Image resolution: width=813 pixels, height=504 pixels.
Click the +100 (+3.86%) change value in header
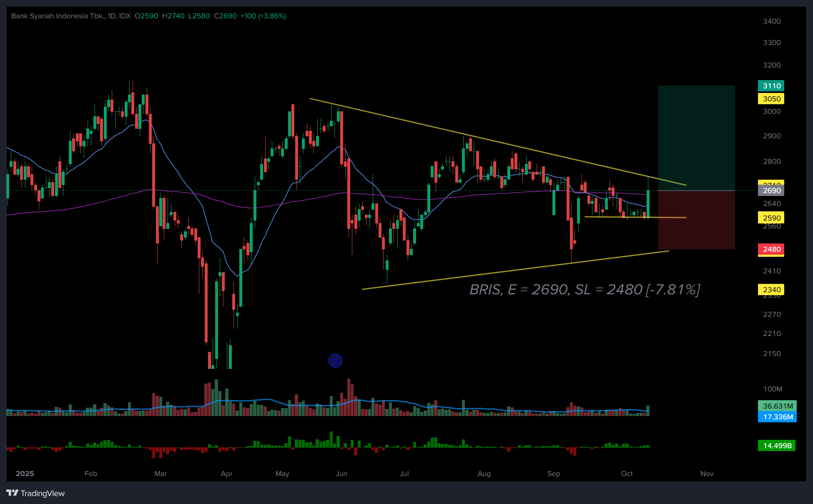tap(263, 16)
